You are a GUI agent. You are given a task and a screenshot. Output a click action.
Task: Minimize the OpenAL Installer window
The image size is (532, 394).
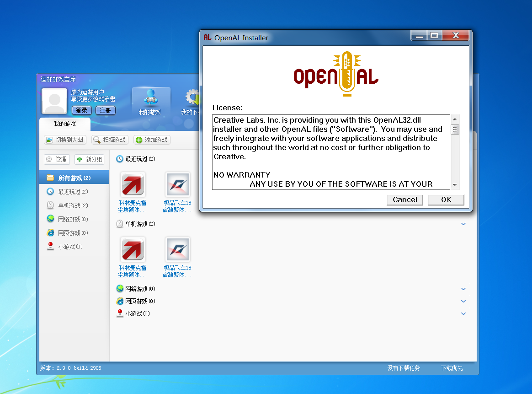tap(420, 35)
